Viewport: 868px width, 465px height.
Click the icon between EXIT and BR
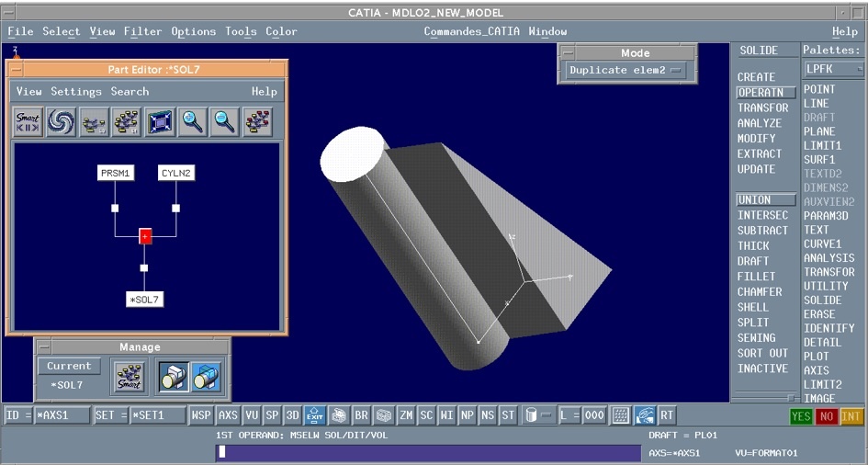coord(338,415)
